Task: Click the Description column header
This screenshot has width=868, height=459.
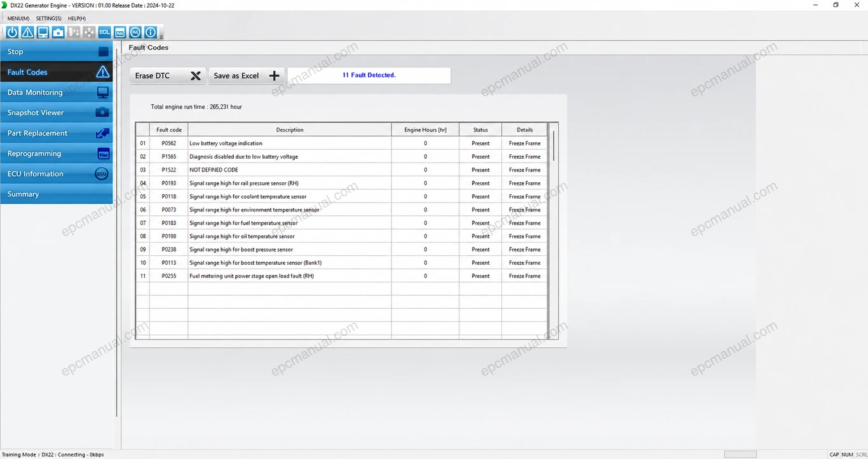Action: 290,130
